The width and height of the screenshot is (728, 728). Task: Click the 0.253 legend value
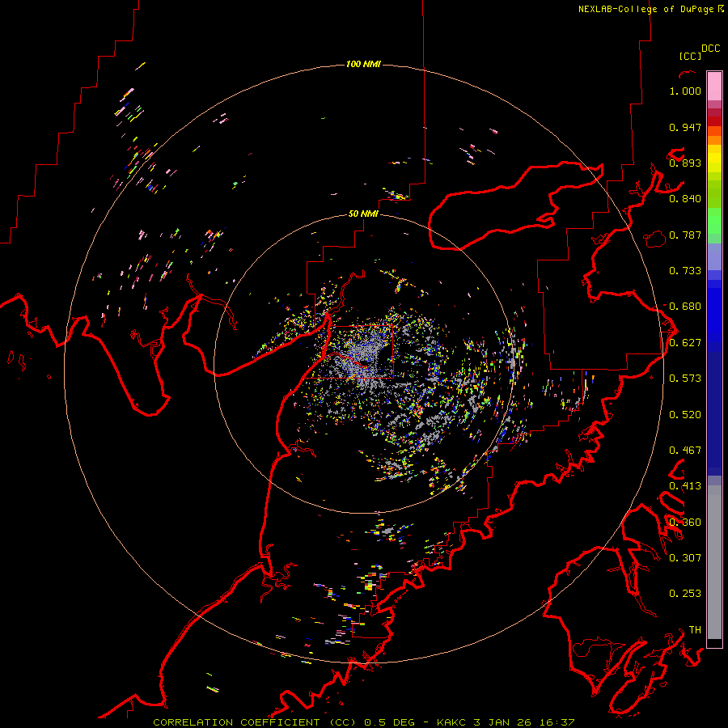coord(685,594)
